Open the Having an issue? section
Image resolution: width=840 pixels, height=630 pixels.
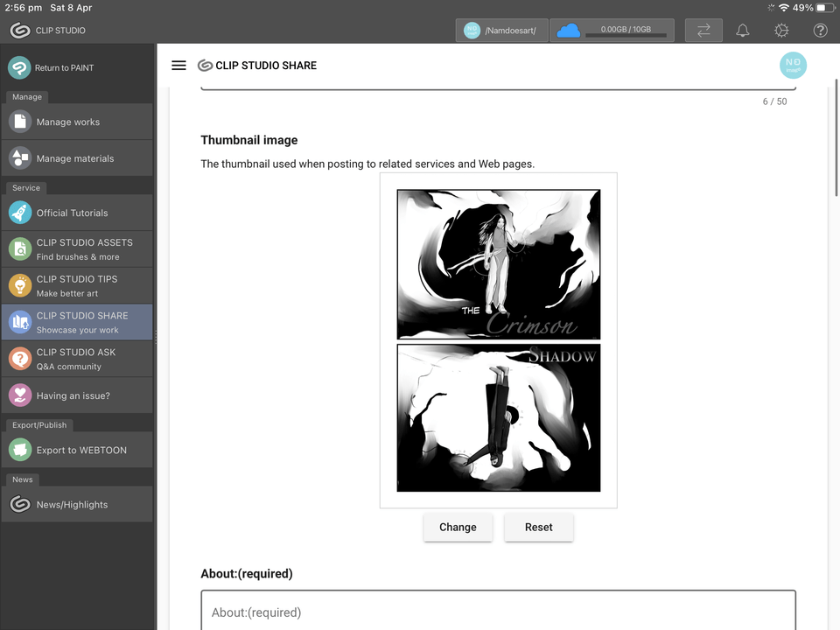[77, 395]
